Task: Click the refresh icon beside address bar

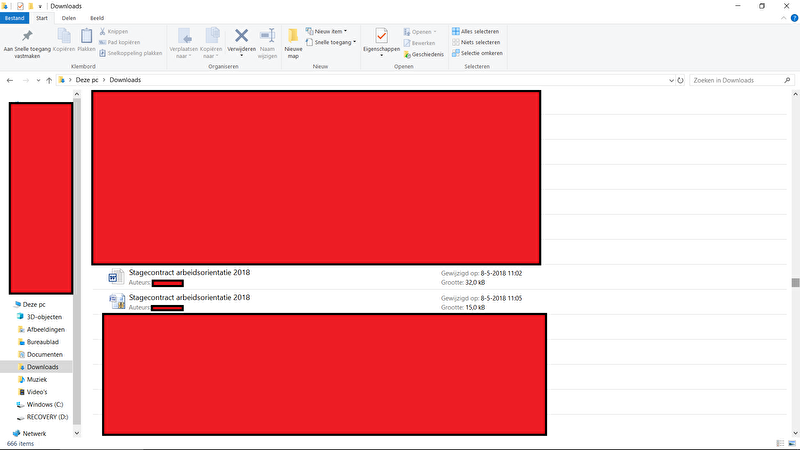Action: click(x=672, y=80)
